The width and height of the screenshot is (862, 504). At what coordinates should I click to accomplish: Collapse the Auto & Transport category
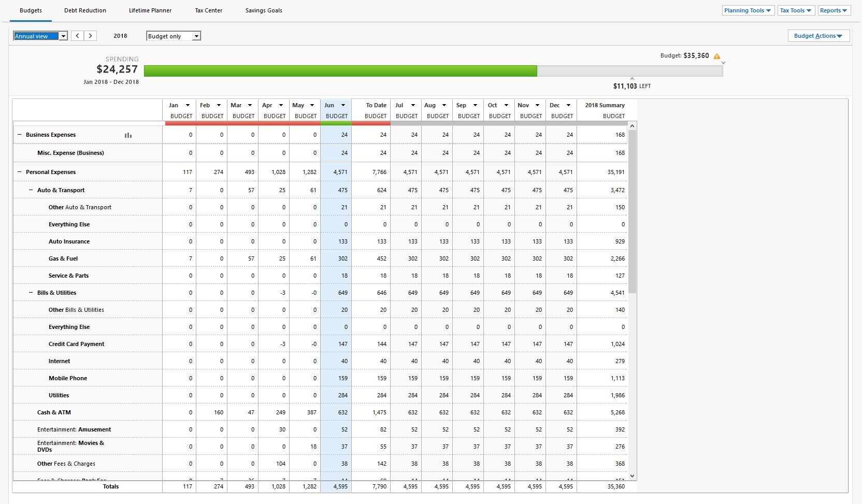31,190
